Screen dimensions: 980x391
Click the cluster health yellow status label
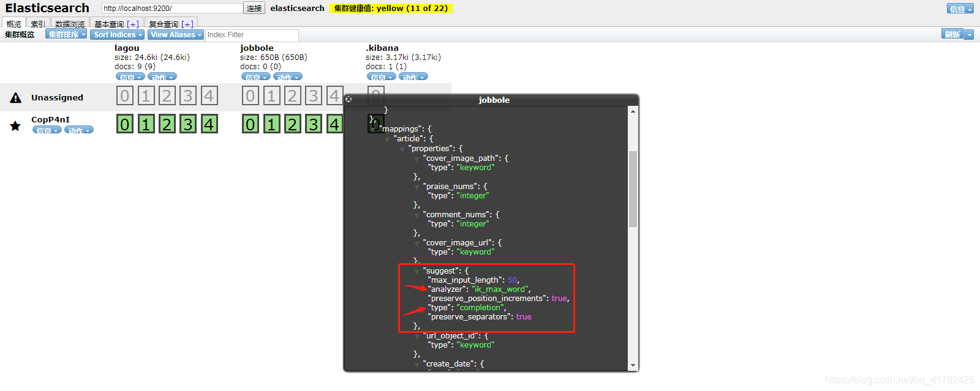coord(391,9)
